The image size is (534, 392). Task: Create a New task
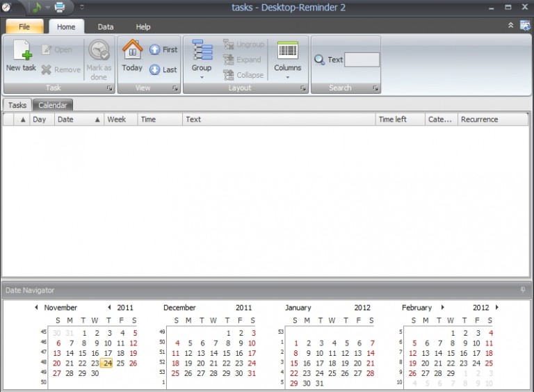tap(21, 56)
